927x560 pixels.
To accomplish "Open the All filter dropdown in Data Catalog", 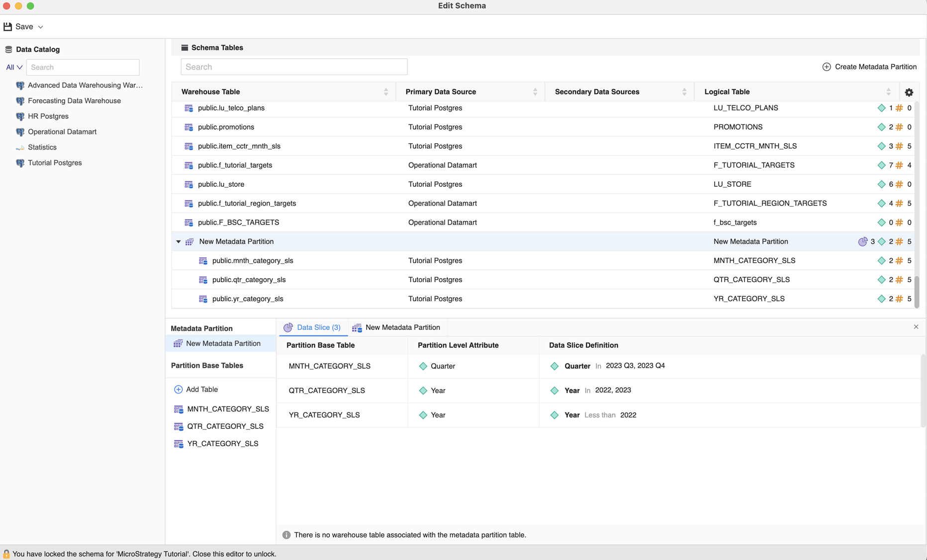I will [14, 67].
